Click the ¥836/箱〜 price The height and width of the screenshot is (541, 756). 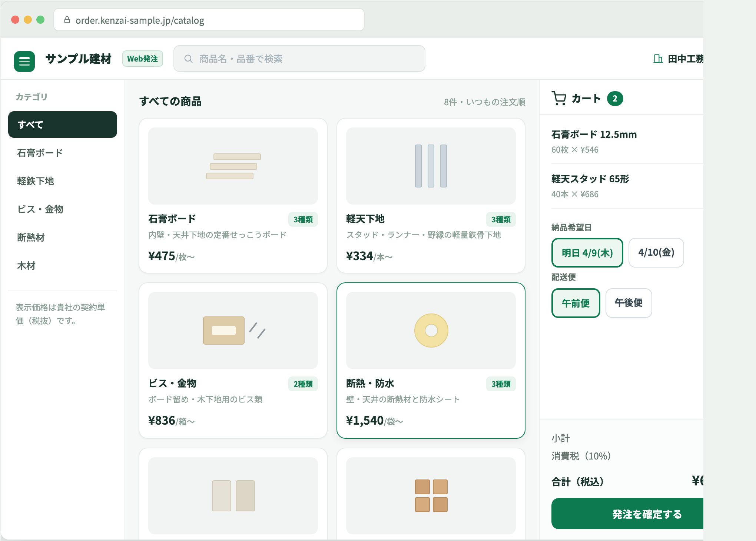tap(171, 421)
